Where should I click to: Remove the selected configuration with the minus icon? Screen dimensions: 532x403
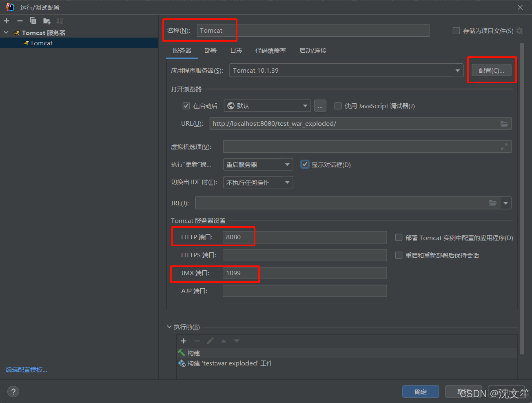pyautogui.click(x=20, y=21)
